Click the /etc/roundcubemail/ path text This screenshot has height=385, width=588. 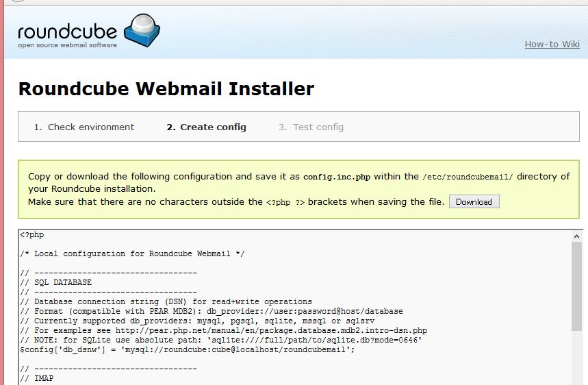click(x=468, y=177)
